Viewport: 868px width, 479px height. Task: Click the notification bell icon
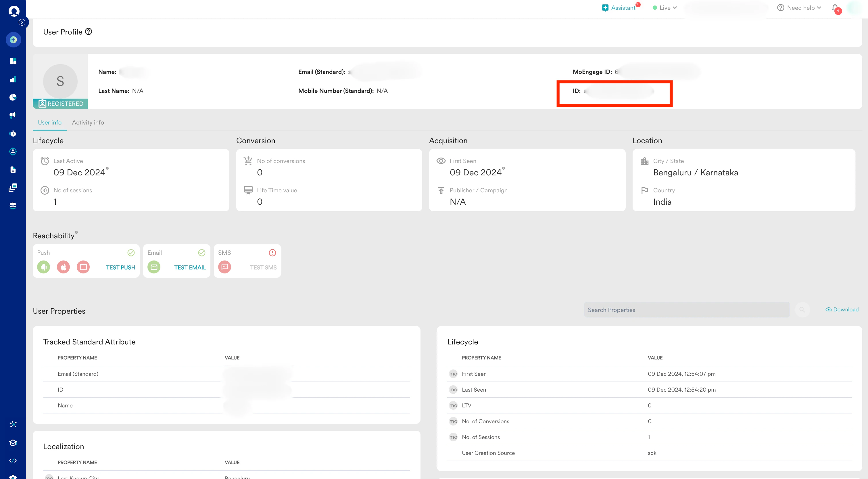pyautogui.click(x=835, y=8)
